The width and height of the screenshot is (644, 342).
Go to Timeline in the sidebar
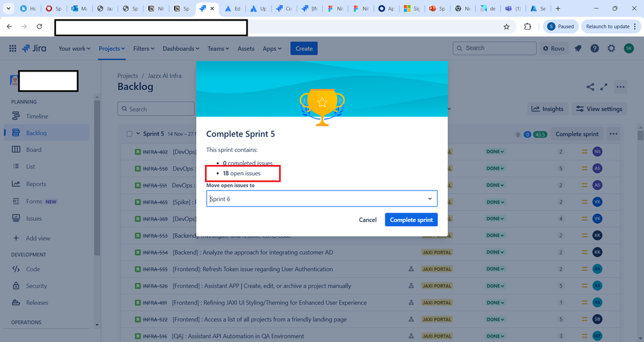pyautogui.click(x=47, y=116)
